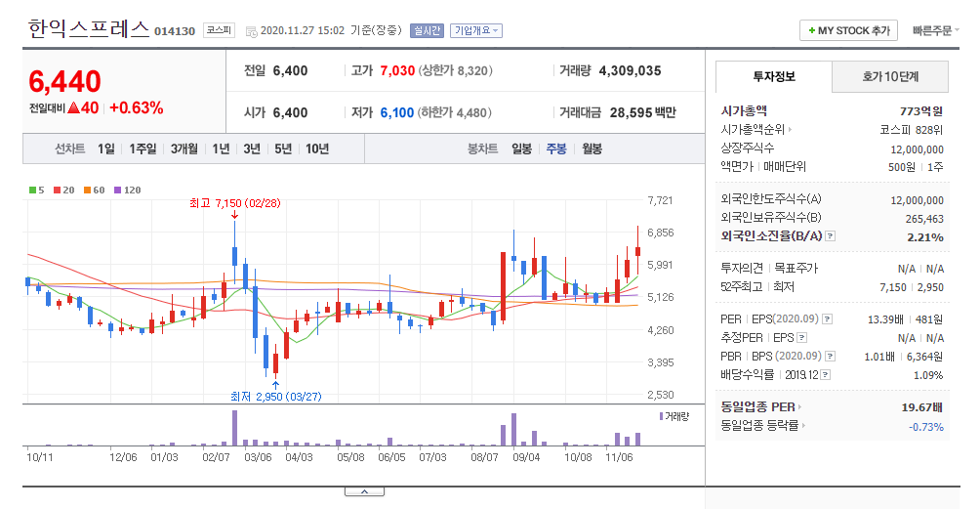Click the orange 60-period moving average swatch
The height and width of the screenshot is (509, 980).
(88, 191)
